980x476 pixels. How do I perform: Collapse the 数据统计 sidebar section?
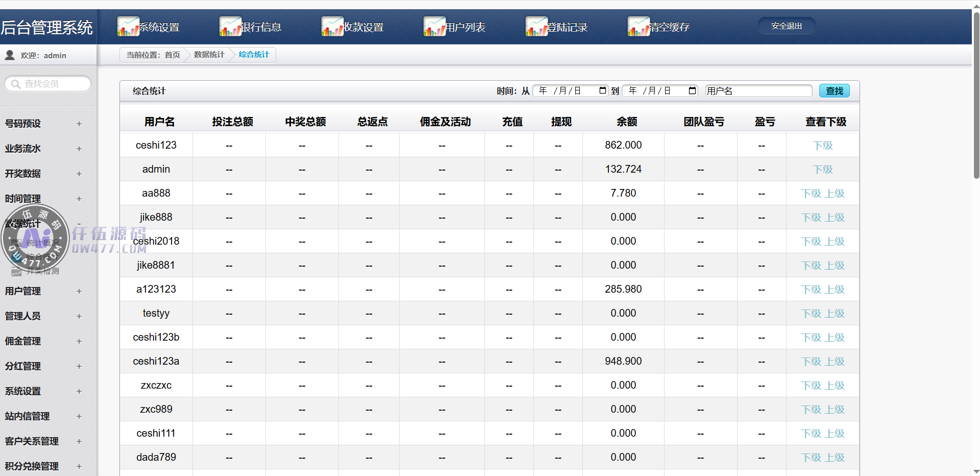point(79,224)
